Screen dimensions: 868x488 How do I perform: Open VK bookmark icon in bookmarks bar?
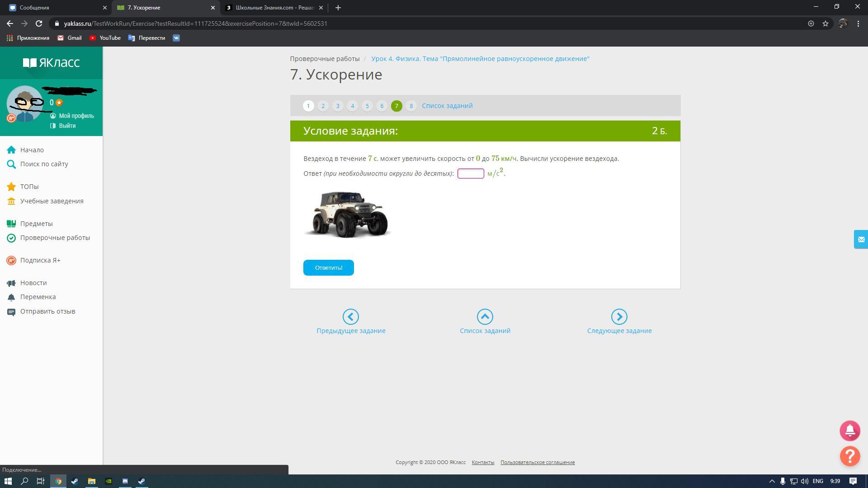coord(176,38)
